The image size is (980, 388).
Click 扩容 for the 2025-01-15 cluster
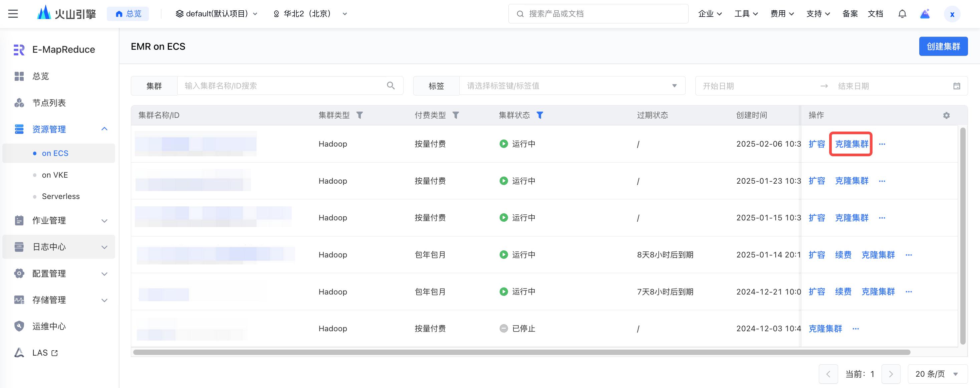(817, 218)
